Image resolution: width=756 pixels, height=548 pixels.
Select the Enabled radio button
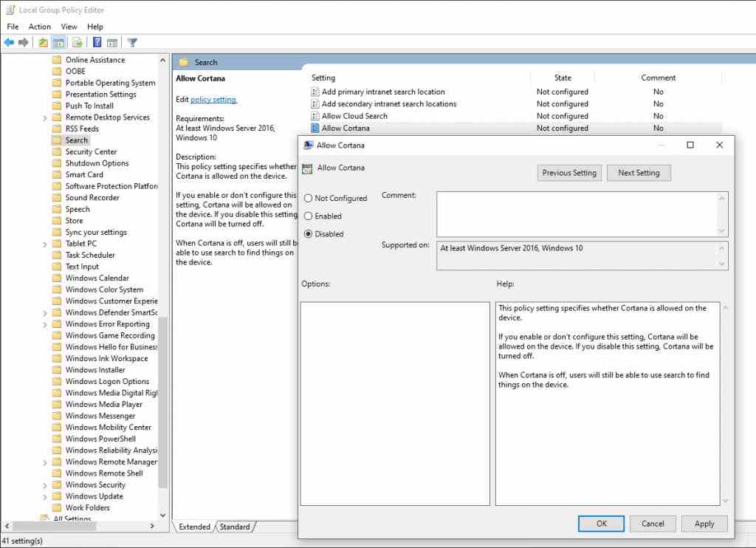pos(308,216)
